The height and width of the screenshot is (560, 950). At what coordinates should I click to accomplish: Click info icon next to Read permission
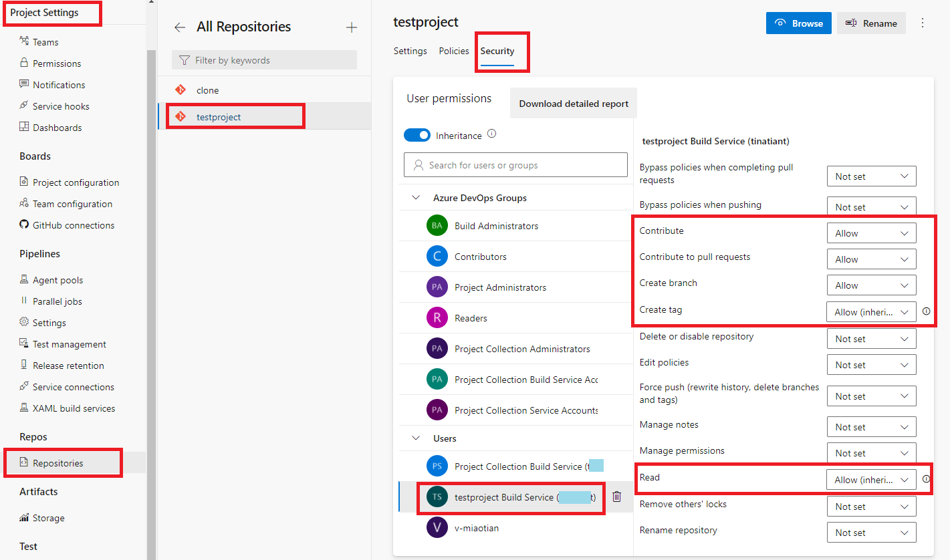click(x=926, y=479)
